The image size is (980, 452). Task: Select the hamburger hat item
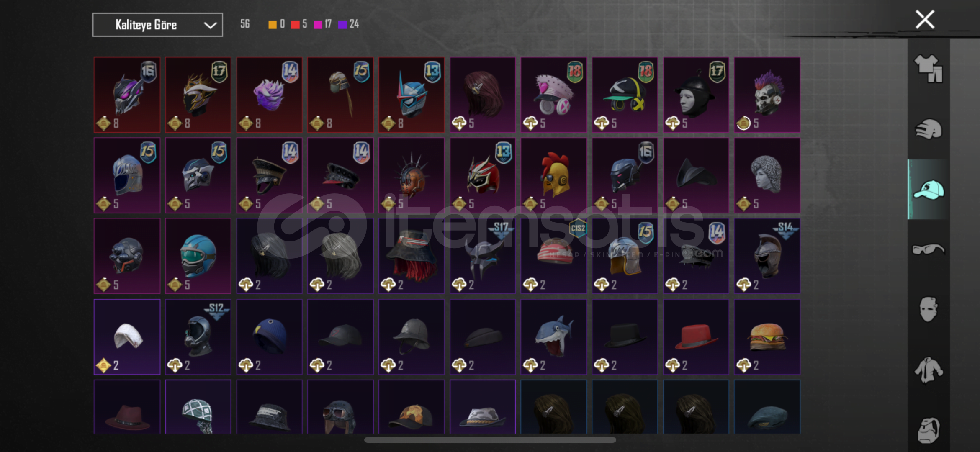coord(767,336)
